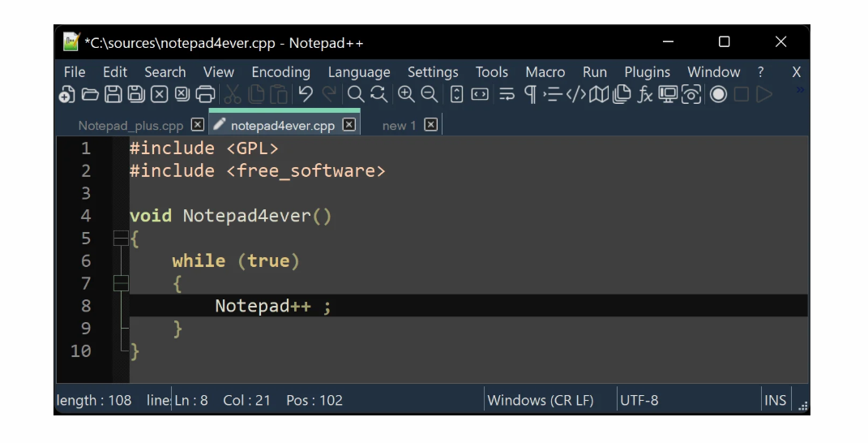Click the New file toolbar icon
Viewport: 868px width, 443px height.
point(67,94)
